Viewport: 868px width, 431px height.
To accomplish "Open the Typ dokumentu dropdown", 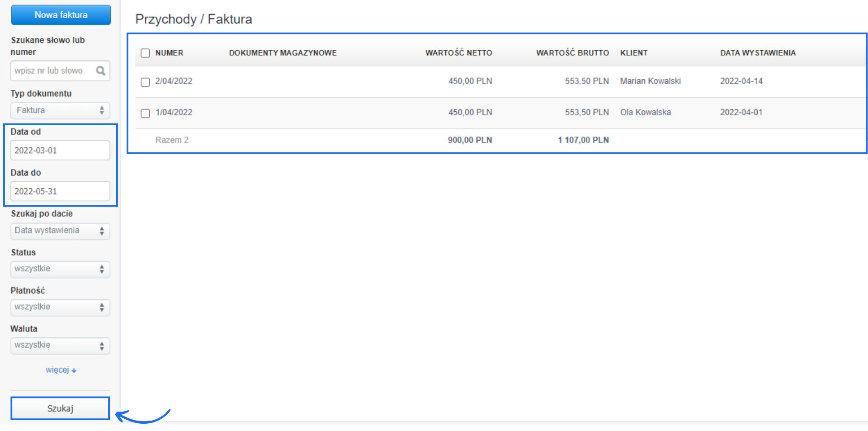I will click(x=60, y=110).
